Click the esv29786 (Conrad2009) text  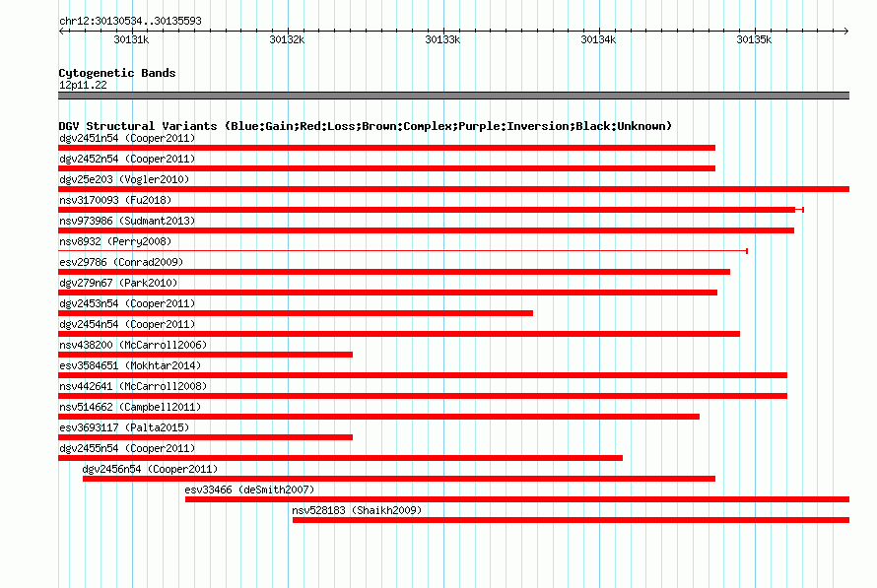(121, 262)
